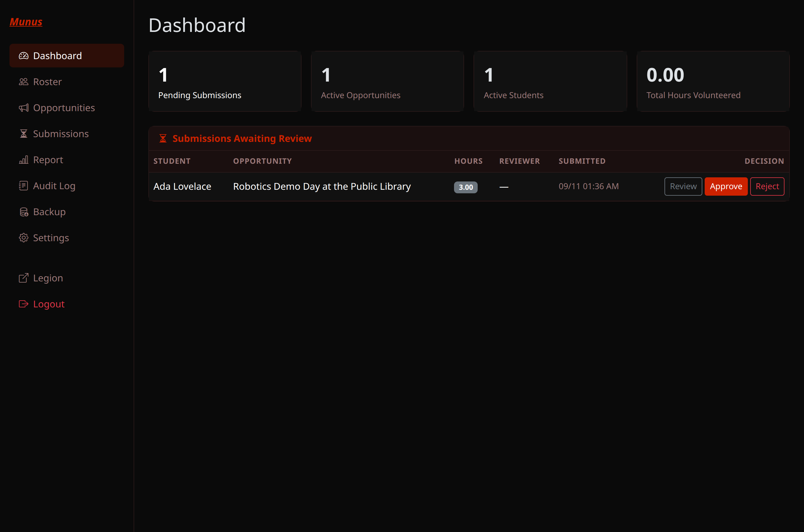Click the Munus logo link
The height and width of the screenshot is (532, 804).
(x=26, y=22)
